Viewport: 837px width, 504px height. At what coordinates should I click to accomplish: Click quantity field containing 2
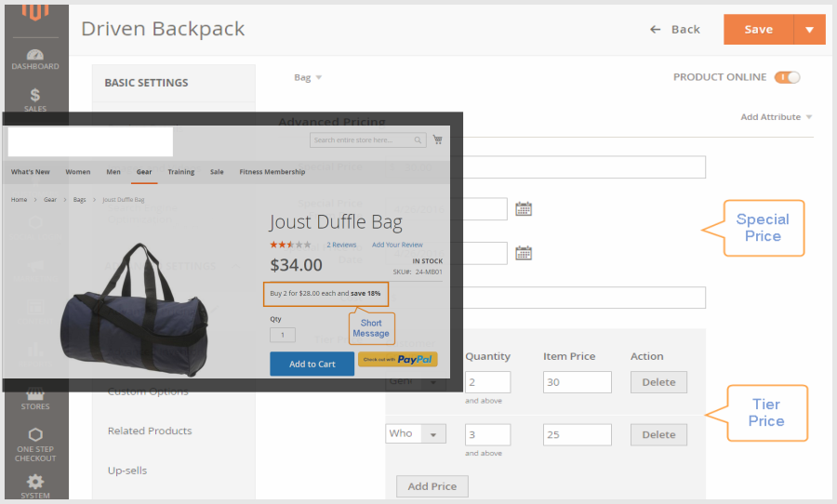click(487, 382)
